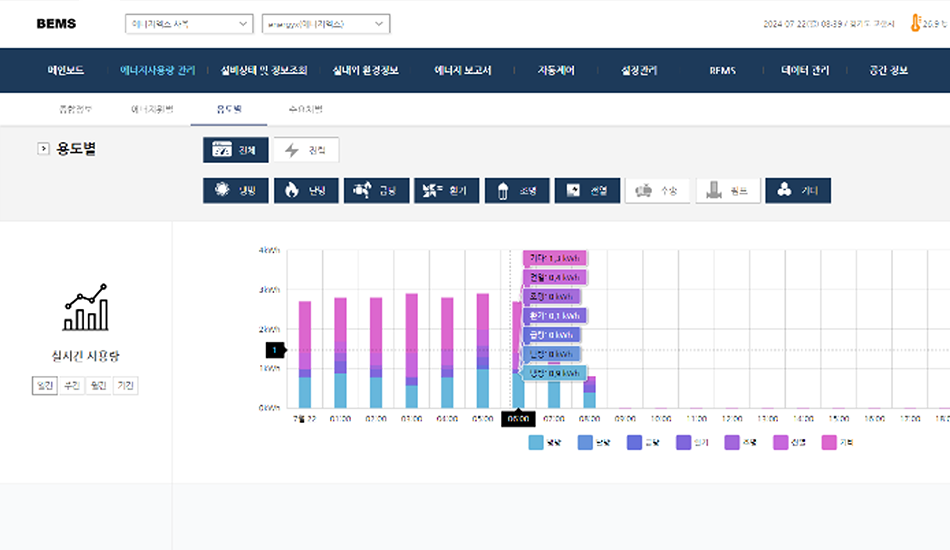
Task: Select the 주간 weekly period button
Action: tap(71, 385)
